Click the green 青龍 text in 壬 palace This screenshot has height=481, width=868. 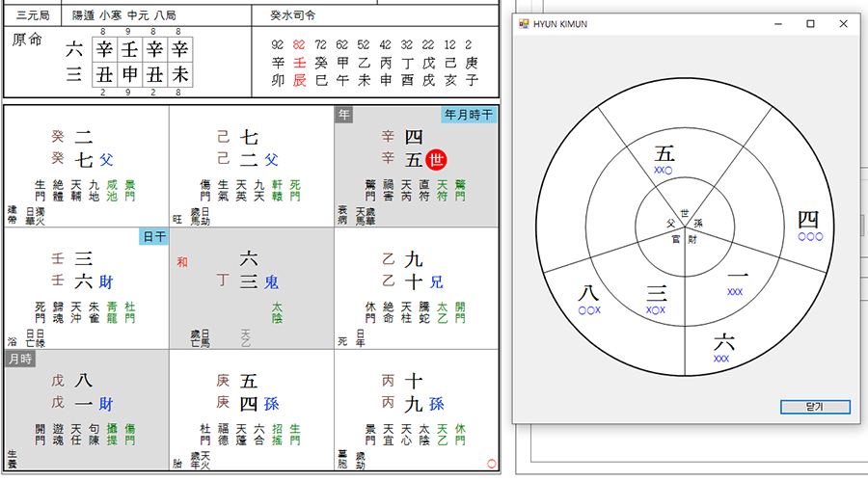pyautogui.click(x=112, y=312)
